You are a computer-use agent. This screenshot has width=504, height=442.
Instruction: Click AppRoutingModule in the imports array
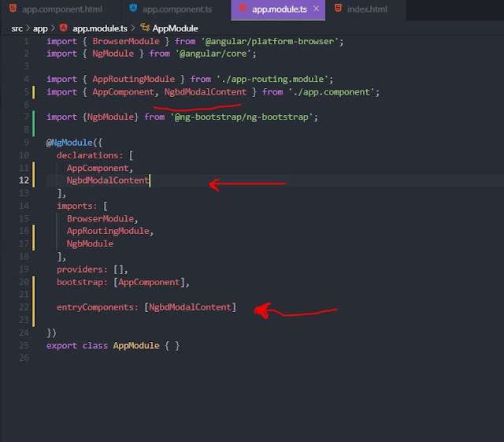tap(108, 231)
